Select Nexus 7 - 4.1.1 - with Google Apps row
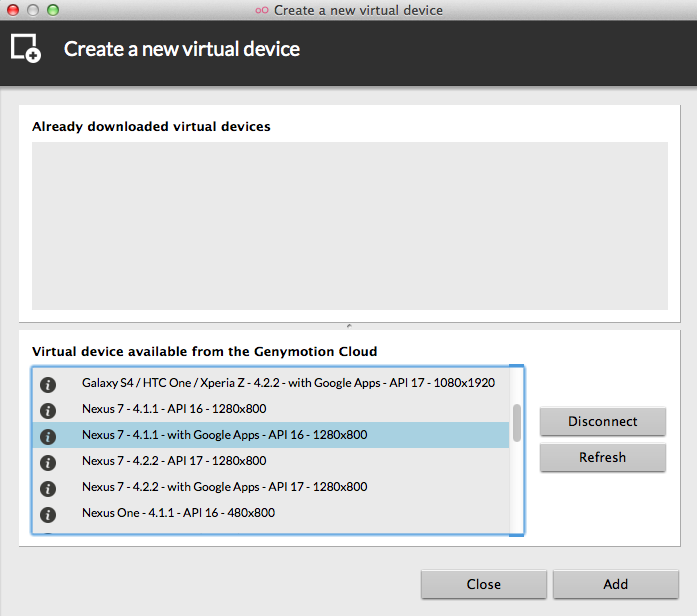The height and width of the screenshot is (616, 697). tap(271, 435)
